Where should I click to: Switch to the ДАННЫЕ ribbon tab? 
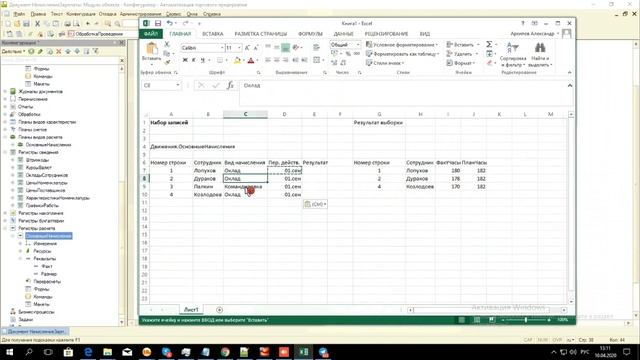click(x=343, y=34)
